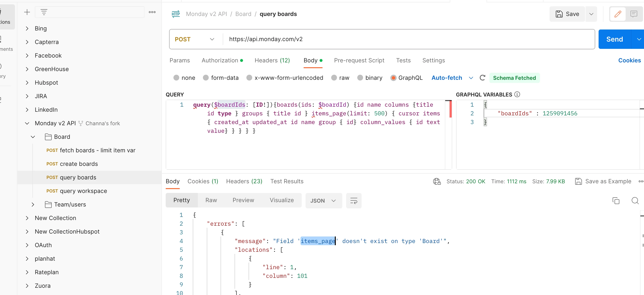Open the Auto-fetch schema dropdown
The height and width of the screenshot is (295, 644).
click(x=471, y=78)
